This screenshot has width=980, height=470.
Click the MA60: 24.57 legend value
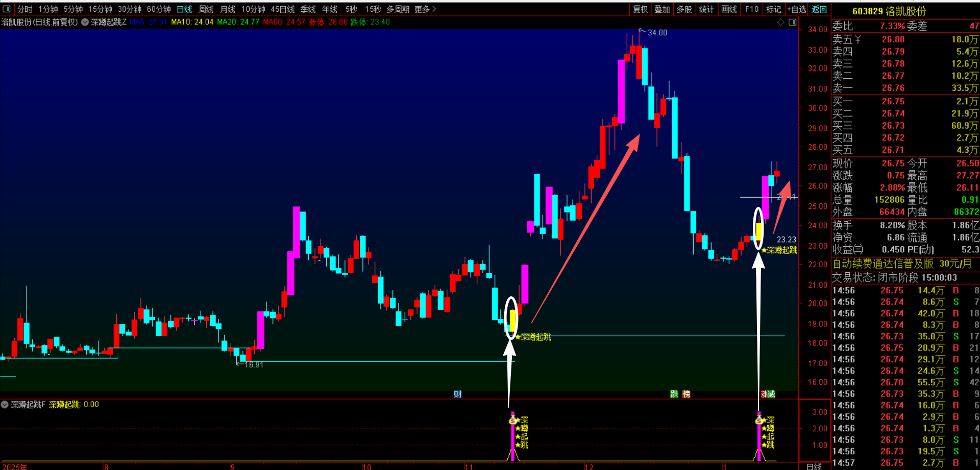pyautogui.click(x=284, y=22)
